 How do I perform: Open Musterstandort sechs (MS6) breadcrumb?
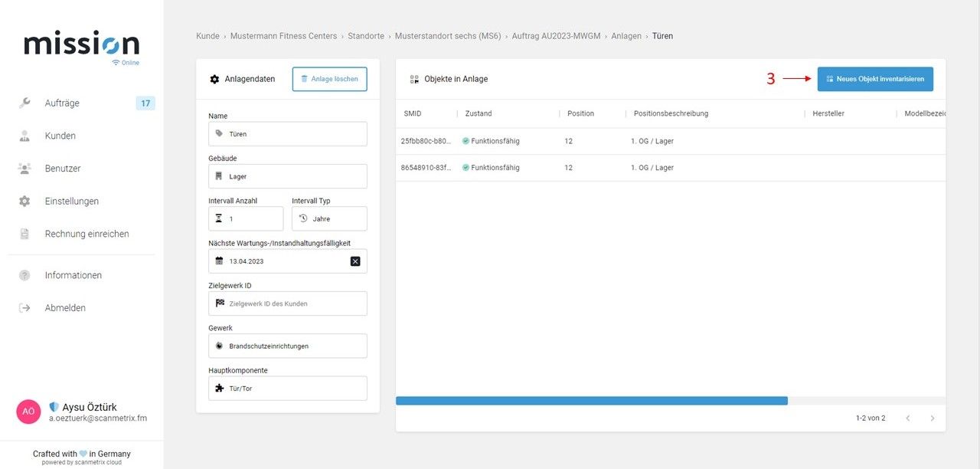(x=448, y=36)
